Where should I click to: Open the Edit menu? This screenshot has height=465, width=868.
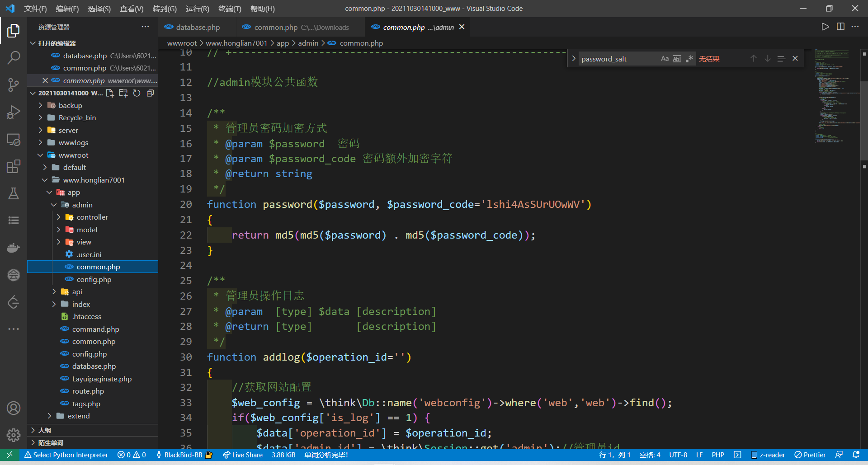67,9
